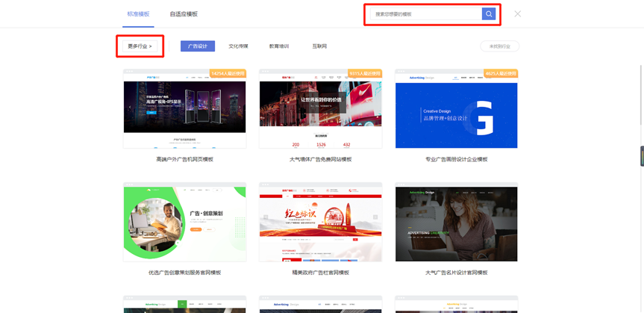Click the 9315人最近使用 usage badge

(x=365, y=73)
